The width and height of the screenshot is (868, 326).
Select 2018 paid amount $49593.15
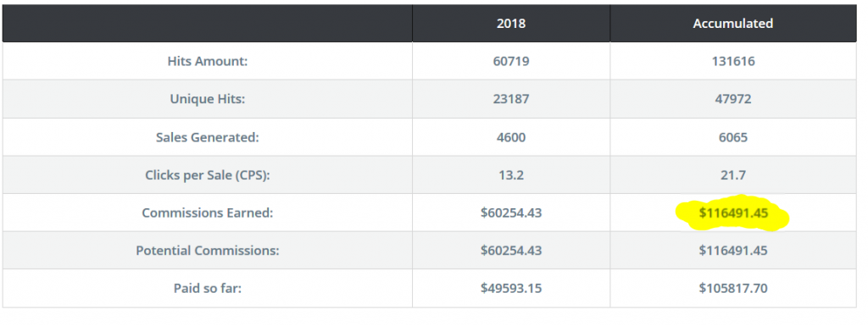511,288
